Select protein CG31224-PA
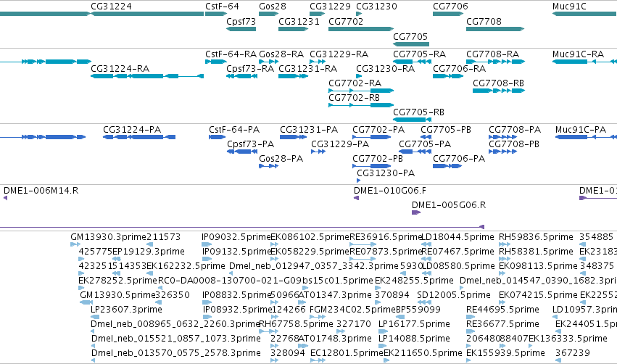The width and height of the screenshot is (617, 364). pyautogui.click(x=132, y=130)
